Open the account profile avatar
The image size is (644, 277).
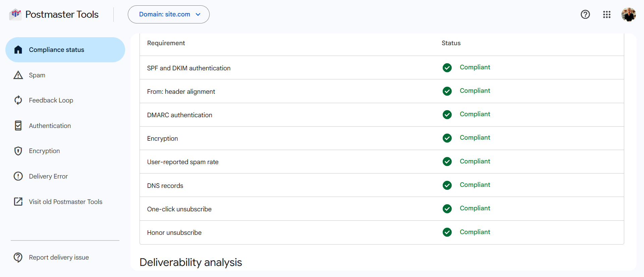[x=629, y=14]
